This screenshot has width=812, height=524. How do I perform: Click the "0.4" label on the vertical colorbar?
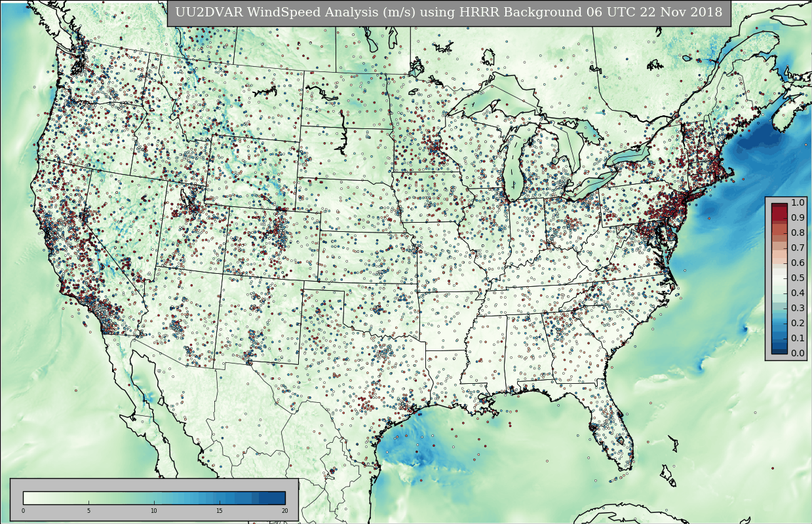(x=798, y=293)
